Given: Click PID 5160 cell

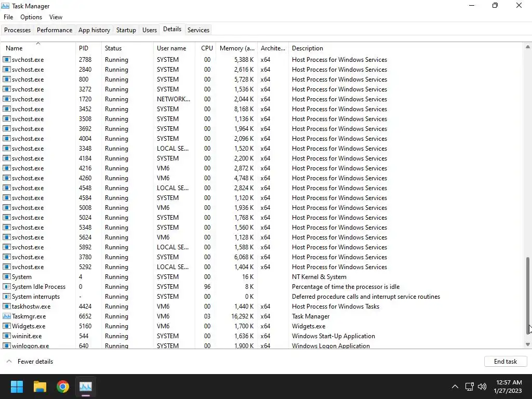Looking at the screenshot, I should (86, 326).
